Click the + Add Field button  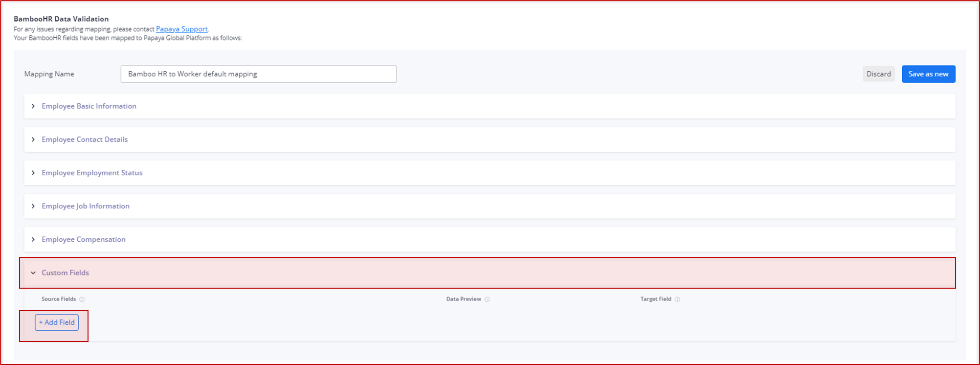57,322
